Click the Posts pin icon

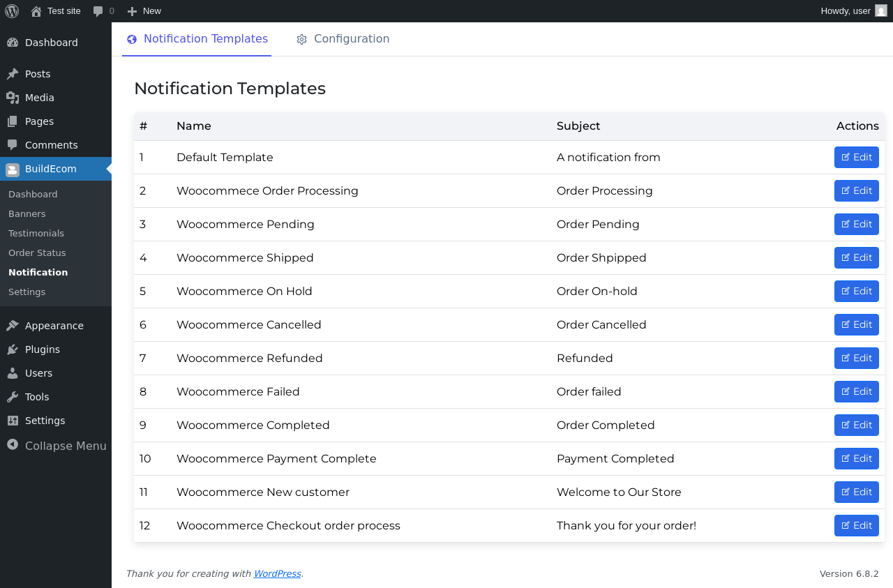tap(13, 74)
